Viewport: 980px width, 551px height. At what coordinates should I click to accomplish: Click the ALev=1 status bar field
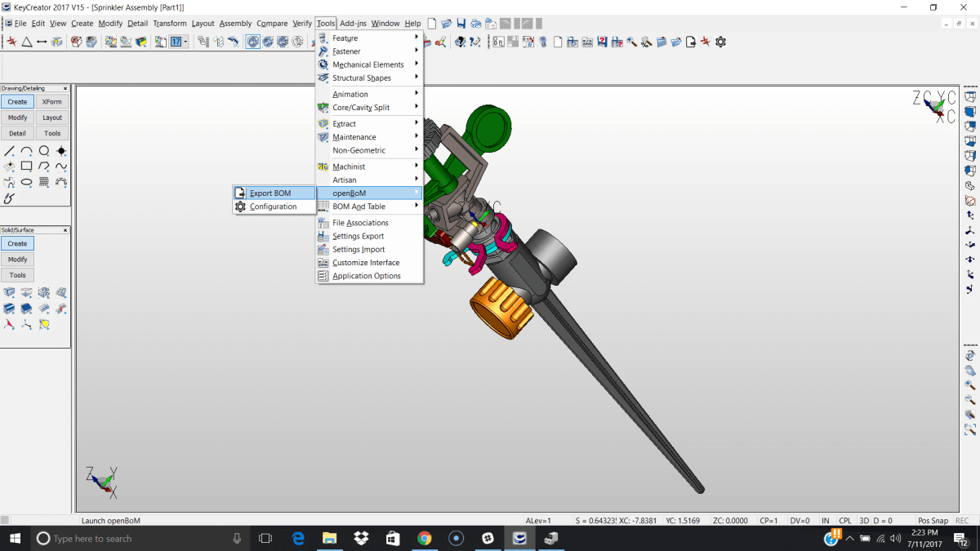(538, 521)
